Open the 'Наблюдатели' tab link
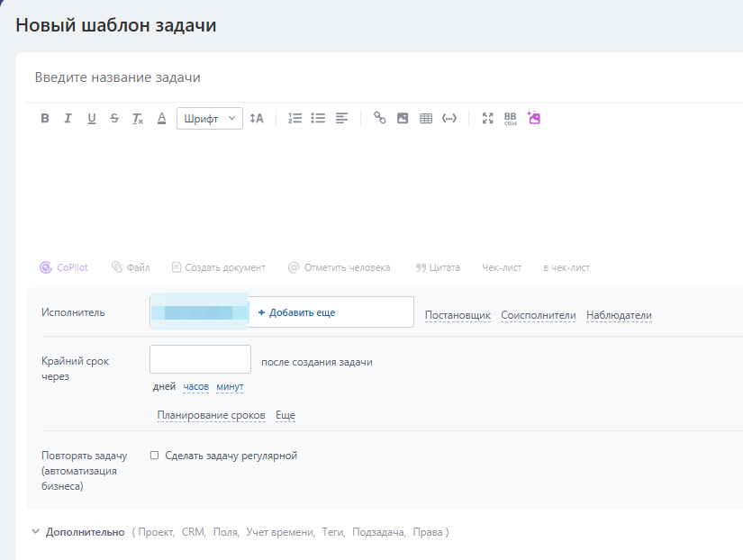The height and width of the screenshot is (560, 743). click(x=619, y=315)
